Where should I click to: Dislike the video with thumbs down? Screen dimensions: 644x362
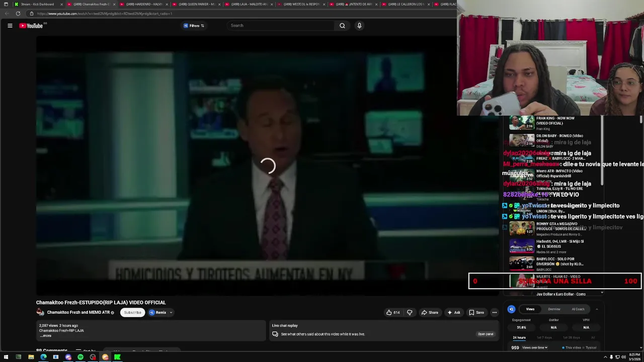(x=410, y=312)
